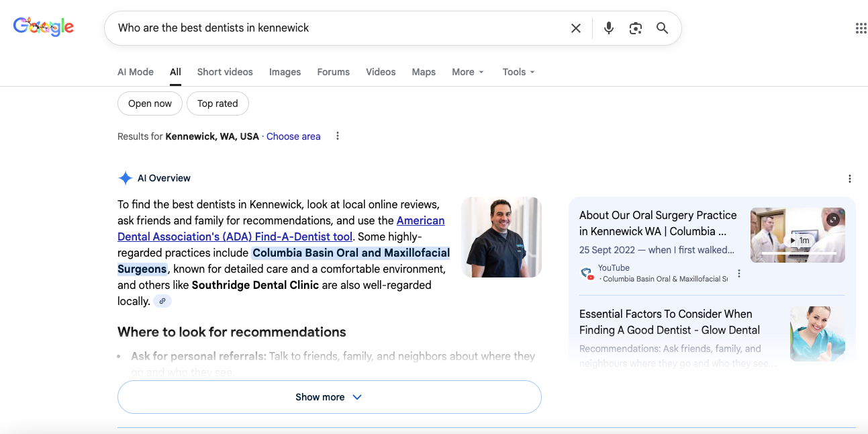Image resolution: width=868 pixels, height=434 pixels.
Task: Open Google Lens image search
Action: coord(635,28)
